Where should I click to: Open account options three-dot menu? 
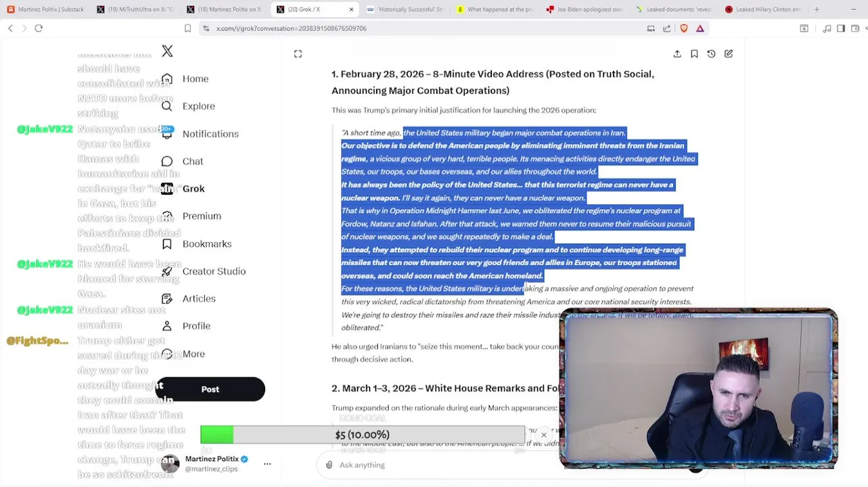pyautogui.click(x=267, y=464)
